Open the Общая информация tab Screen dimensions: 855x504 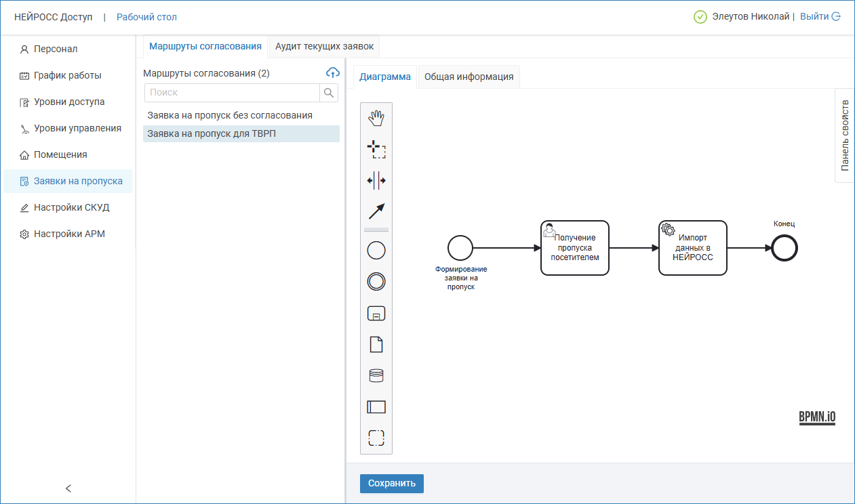[469, 77]
